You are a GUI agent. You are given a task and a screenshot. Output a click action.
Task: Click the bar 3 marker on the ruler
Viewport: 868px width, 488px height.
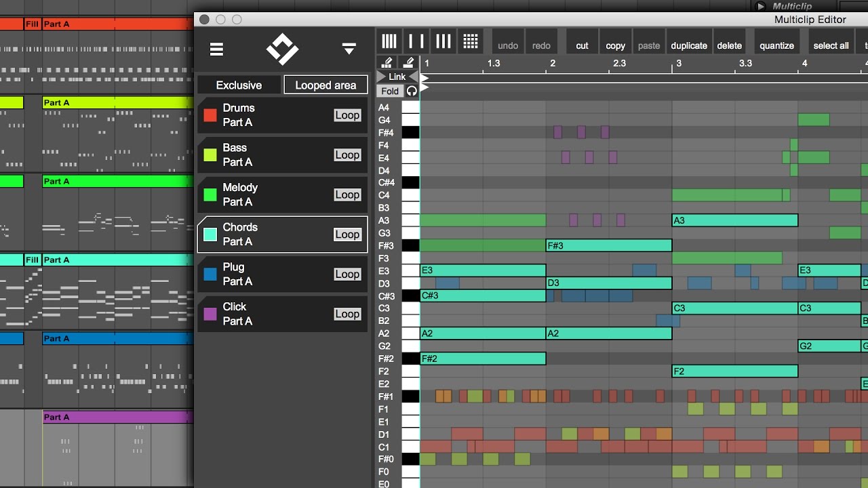(x=678, y=63)
